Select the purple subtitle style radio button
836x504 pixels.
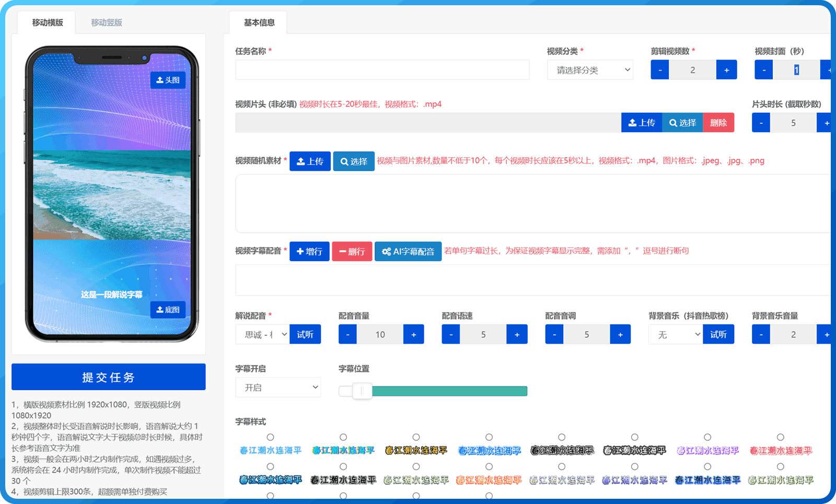[707, 437]
